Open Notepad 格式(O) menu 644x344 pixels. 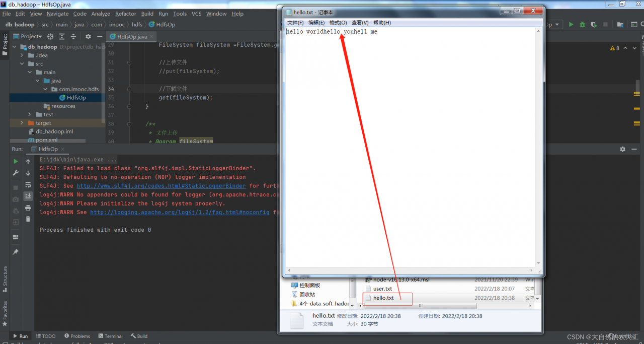click(338, 23)
